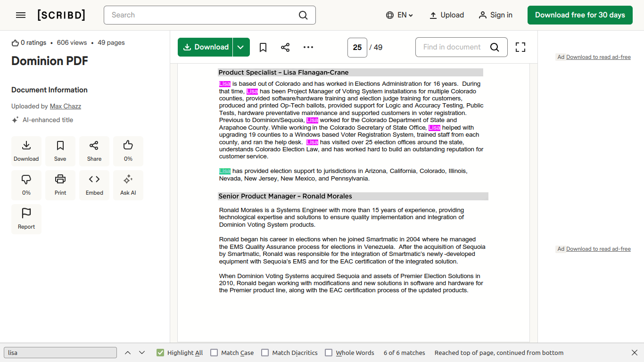Click the Upload menu item
644x362 pixels.
[446, 15]
